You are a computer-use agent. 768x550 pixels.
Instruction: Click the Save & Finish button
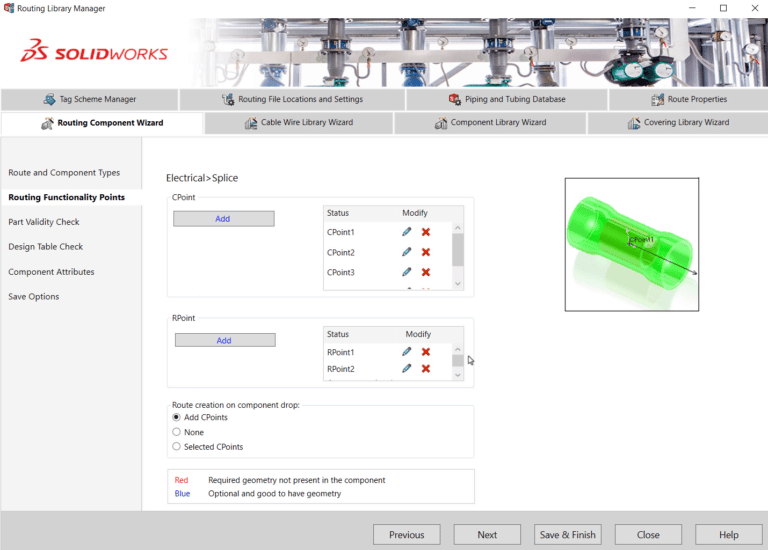click(568, 535)
